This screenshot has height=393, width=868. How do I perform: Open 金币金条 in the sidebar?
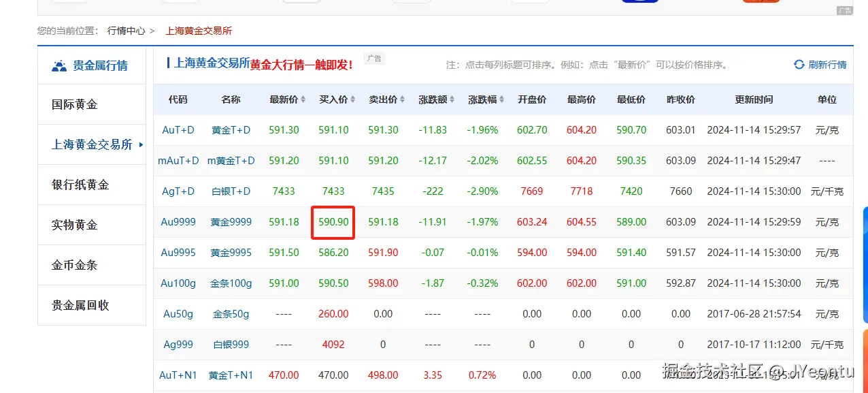[x=75, y=265]
